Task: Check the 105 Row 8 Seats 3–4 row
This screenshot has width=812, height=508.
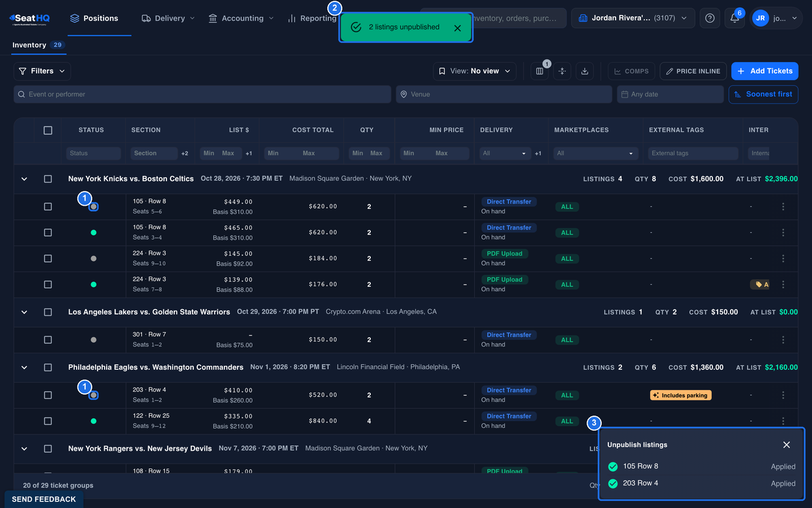Action: 47,233
